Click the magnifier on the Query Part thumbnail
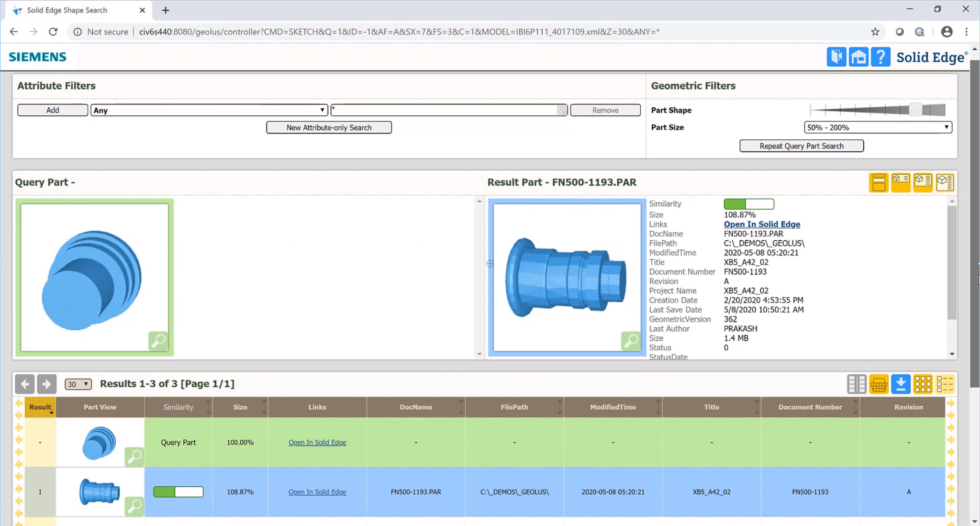This screenshot has height=526, width=980. (x=158, y=341)
